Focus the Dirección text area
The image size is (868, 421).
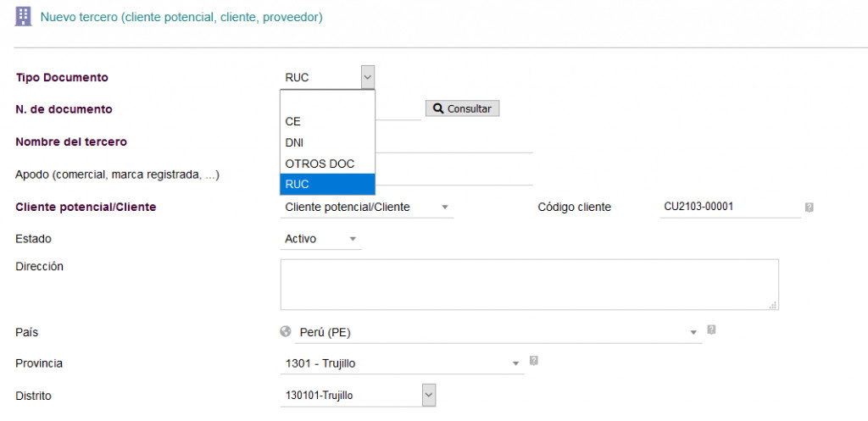pos(529,284)
